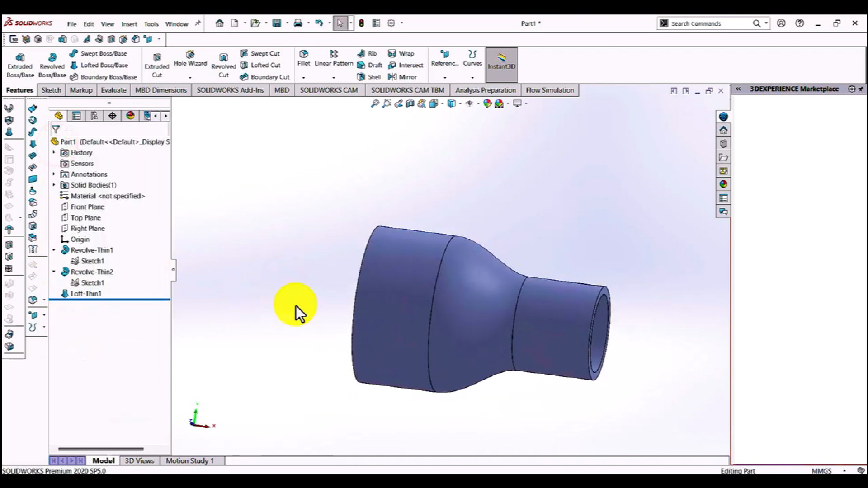
Task: Select the Linear Pattern tool
Action: point(334,59)
